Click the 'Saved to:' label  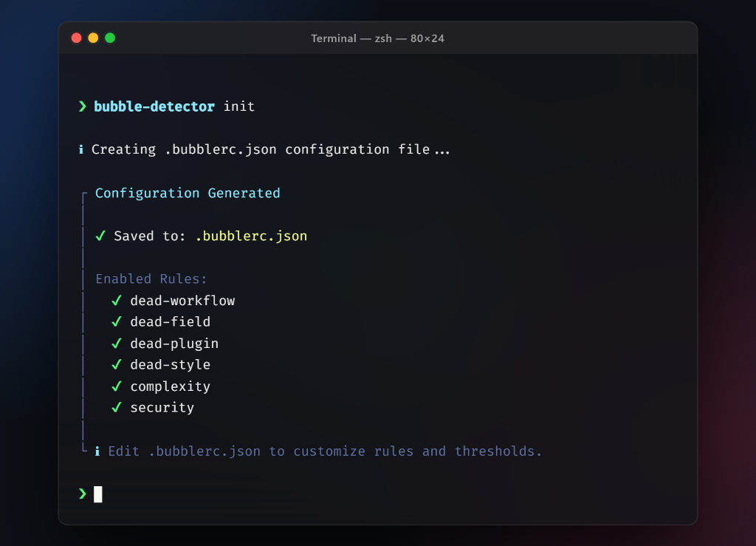tap(149, 236)
